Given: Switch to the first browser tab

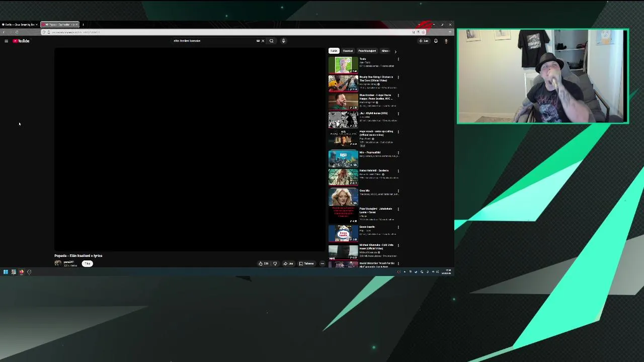Looking at the screenshot, I should [19, 25].
